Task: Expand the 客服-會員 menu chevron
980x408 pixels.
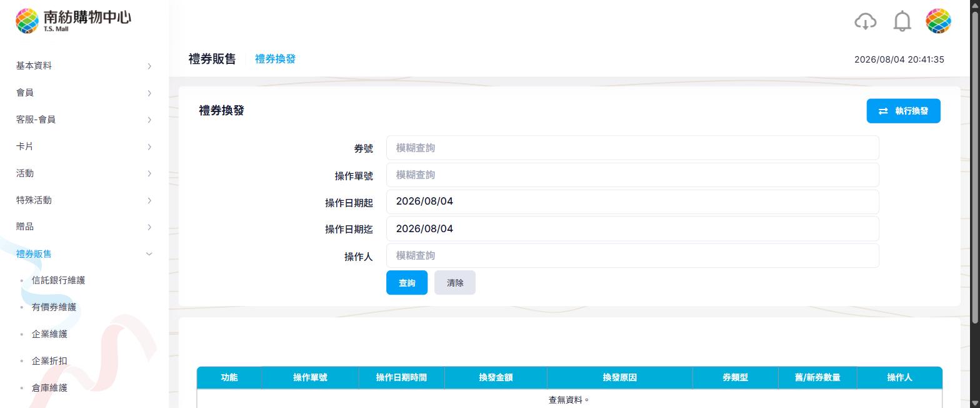Action: coord(149,120)
